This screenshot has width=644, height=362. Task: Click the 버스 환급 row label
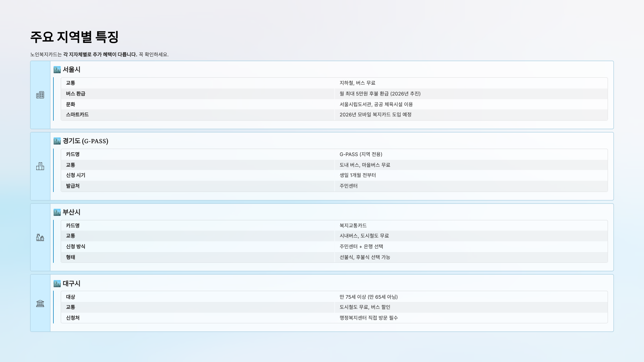76,94
